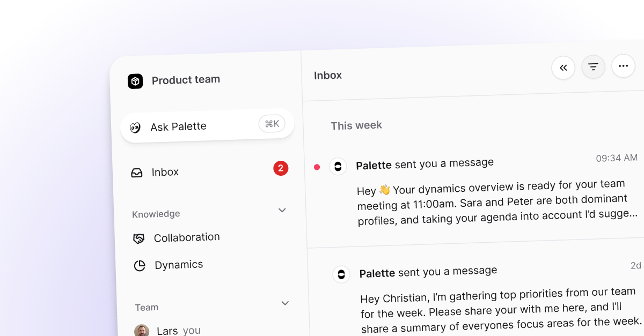Open the Product team workspace name
This screenshot has height=336, width=644.
[186, 80]
